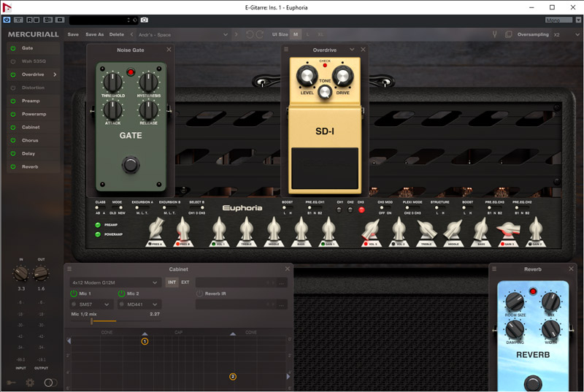This screenshot has height=392, width=584.
Task: Close the Overdrive pedal panel
Action: click(363, 50)
